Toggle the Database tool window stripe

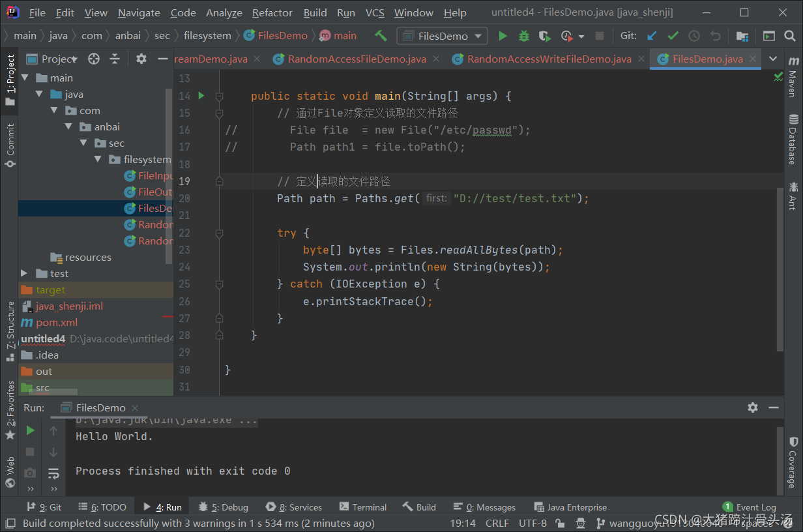pos(793,140)
